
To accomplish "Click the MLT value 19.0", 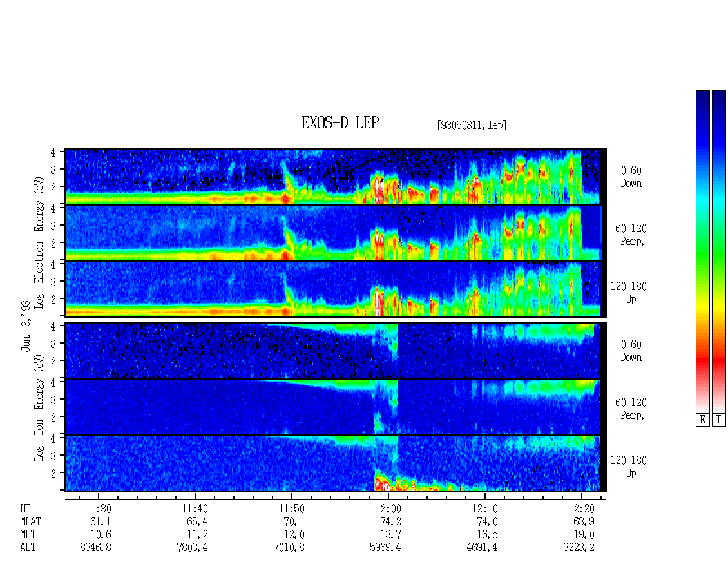I will point(584,535).
